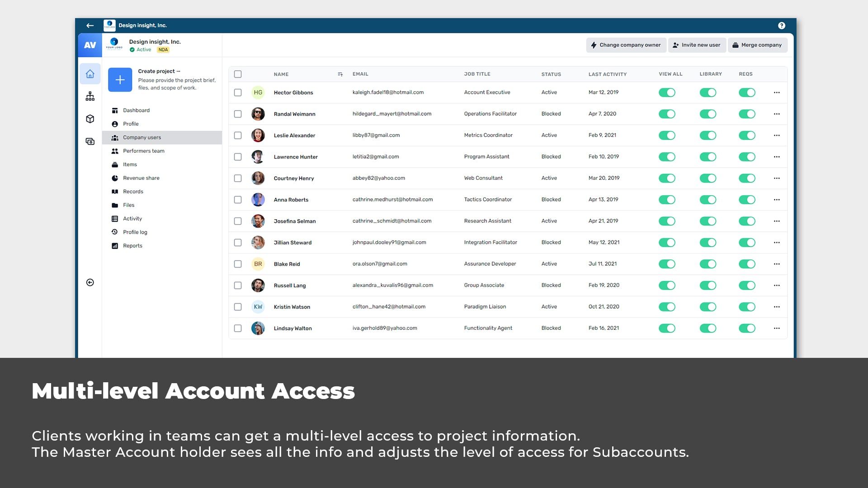Click Randal Weimann profile photo
Viewport: 868px width, 488px height.
[x=258, y=114]
